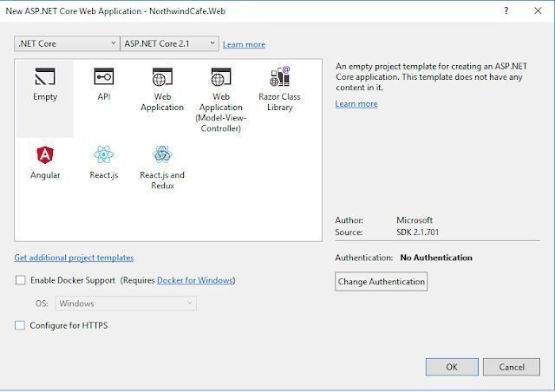Screen dimensions: 555x392
Task: Click the Change Authentication button
Action: pos(382,282)
